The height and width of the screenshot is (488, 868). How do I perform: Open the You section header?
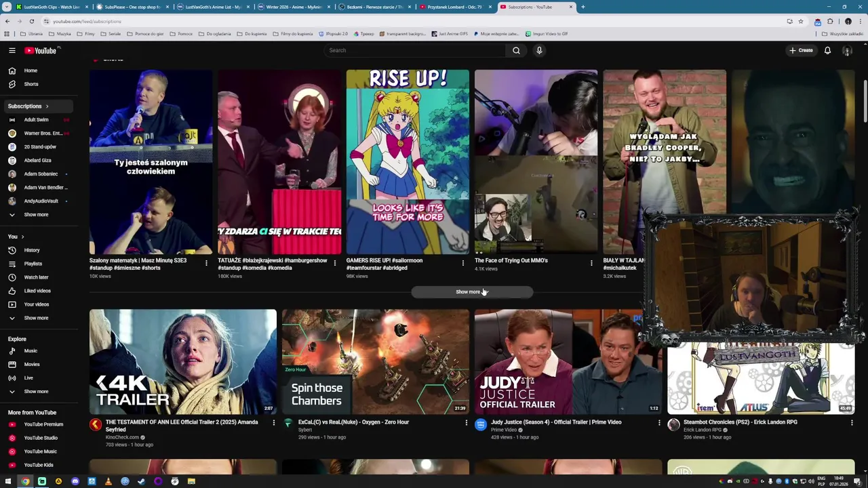coord(16,237)
